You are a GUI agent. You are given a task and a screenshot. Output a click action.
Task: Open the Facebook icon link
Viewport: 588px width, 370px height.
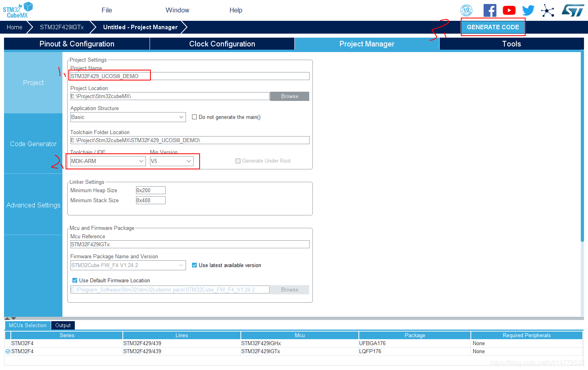coord(490,10)
